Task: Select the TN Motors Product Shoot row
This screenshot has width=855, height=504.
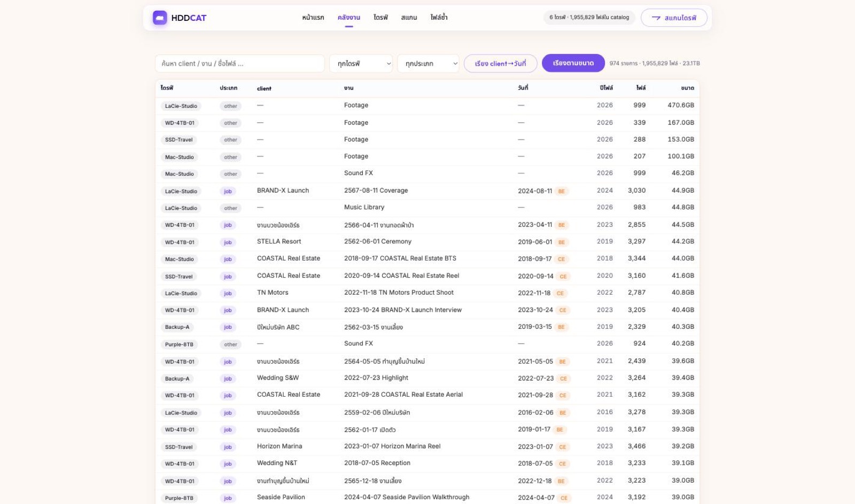Action: (x=428, y=293)
